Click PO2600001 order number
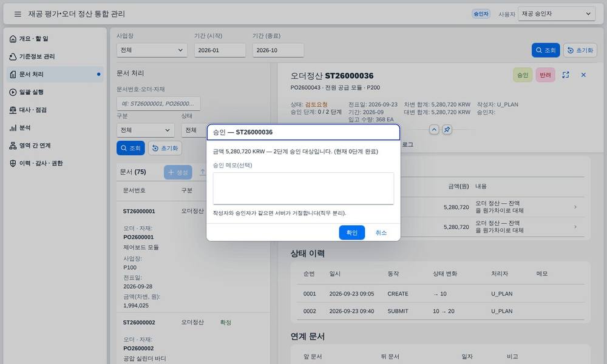This screenshot has width=607, height=364. pyautogui.click(x=138, y=237)
